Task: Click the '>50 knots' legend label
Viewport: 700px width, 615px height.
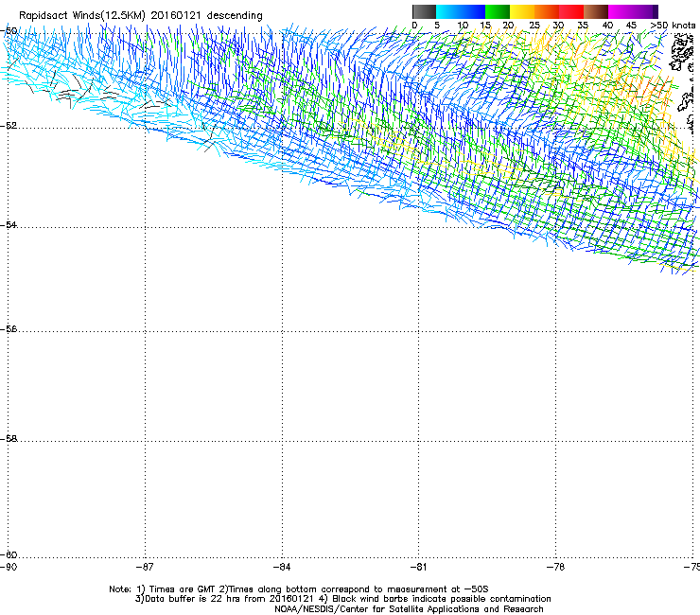Action: [673, 26]
